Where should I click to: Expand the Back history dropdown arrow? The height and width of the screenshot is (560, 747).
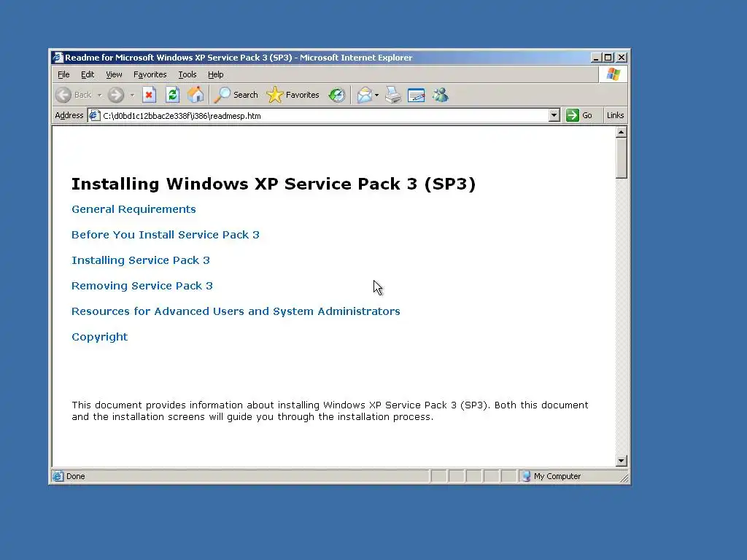tap(99, 96)
